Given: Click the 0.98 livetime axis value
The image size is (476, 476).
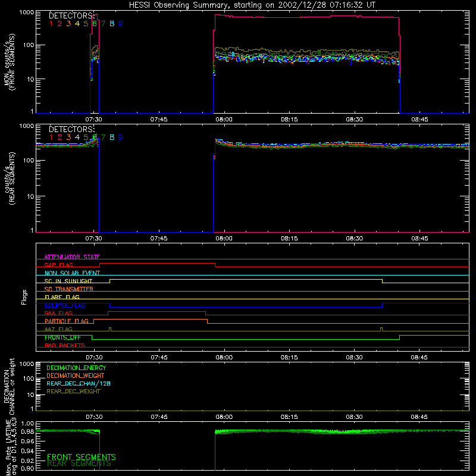Looking at the screenshot, I should click(27, 431).
